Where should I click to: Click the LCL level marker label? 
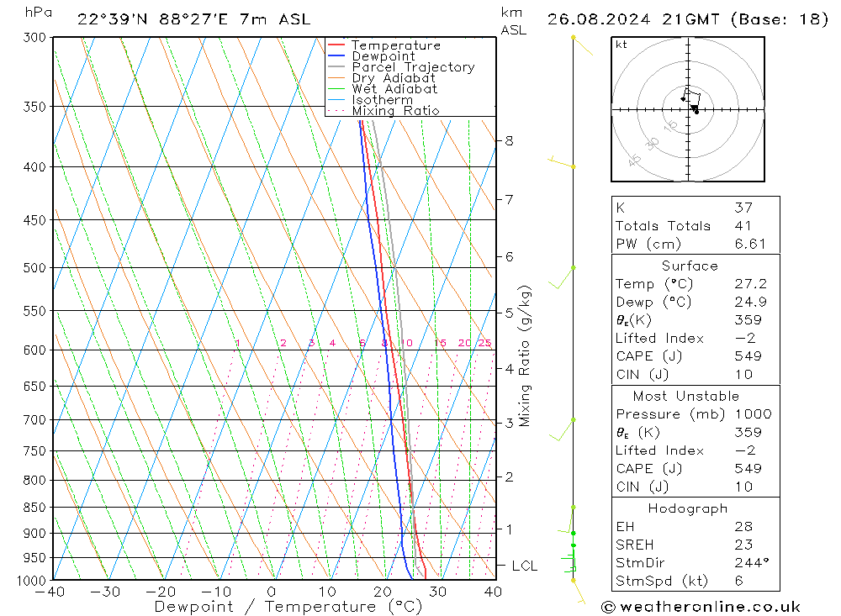click(524, 566)
